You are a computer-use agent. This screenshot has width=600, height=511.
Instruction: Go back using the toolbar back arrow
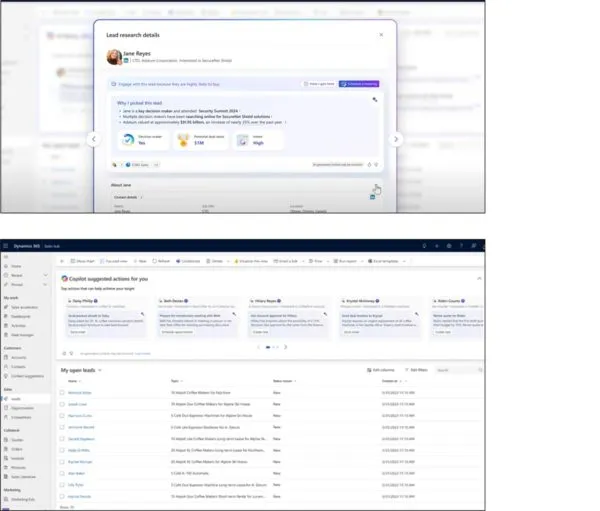point(62,261)
